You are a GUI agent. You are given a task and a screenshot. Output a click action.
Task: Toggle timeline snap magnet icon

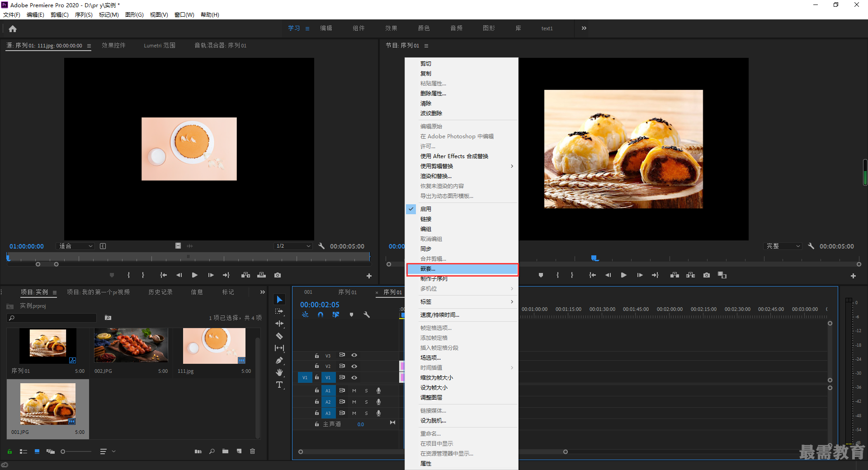coord(321,315)
